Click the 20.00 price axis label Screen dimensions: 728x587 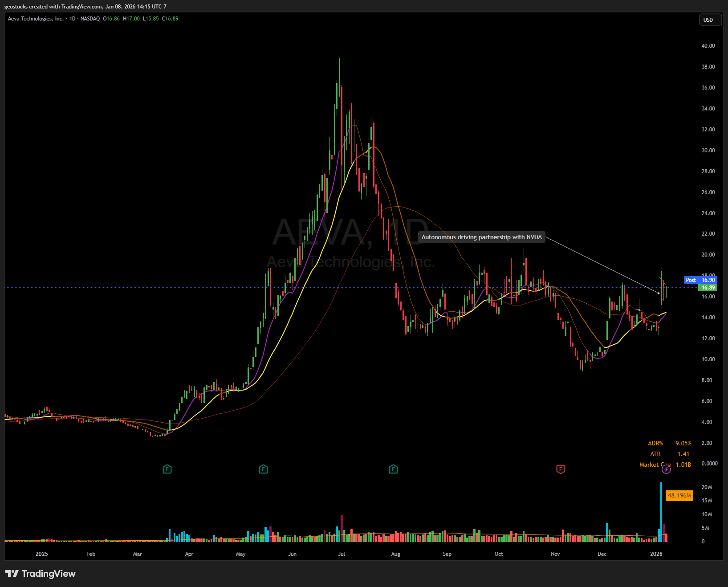(x=708, y=255)
